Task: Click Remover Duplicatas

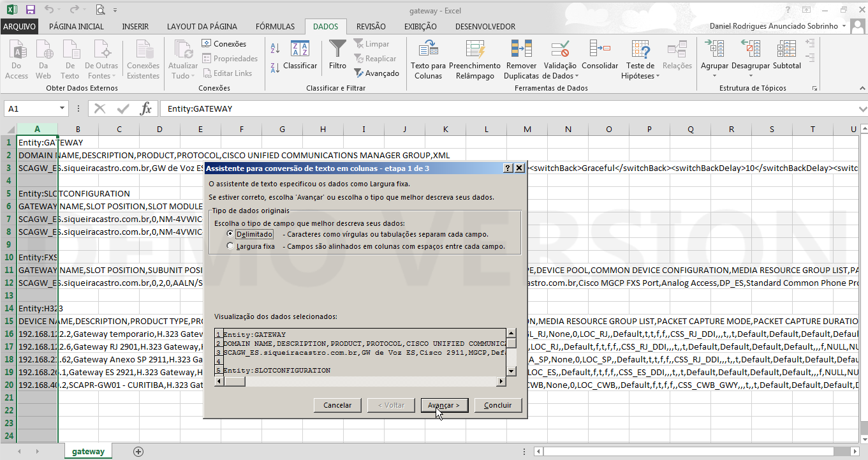Action: (521, 59)
